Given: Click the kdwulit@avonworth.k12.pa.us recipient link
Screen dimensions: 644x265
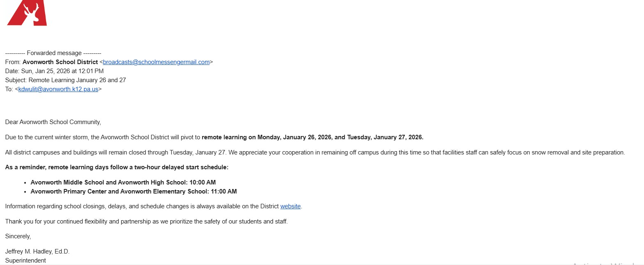Looking at the screenshot, I should (x=58, y=89).
